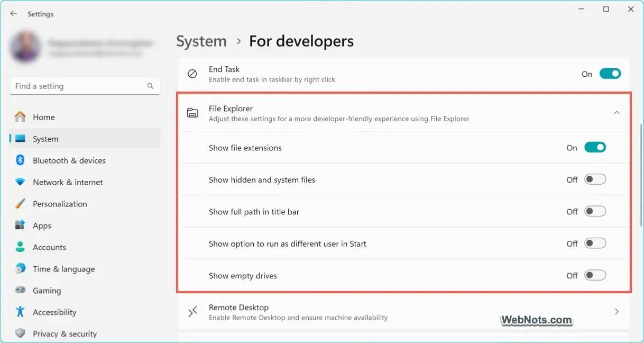
Task: Click the End Task circle-slash icon
Action: (x=192, y=74)
